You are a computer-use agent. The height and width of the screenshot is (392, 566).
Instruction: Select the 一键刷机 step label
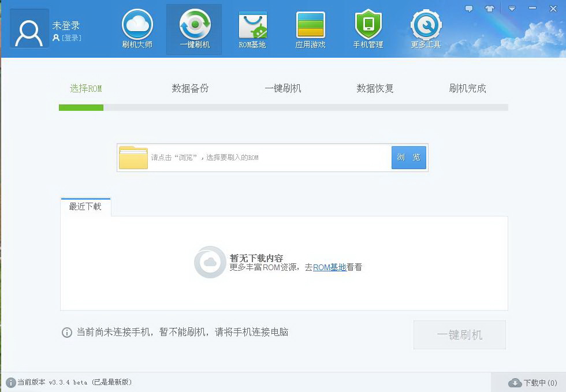pos(282,88)
